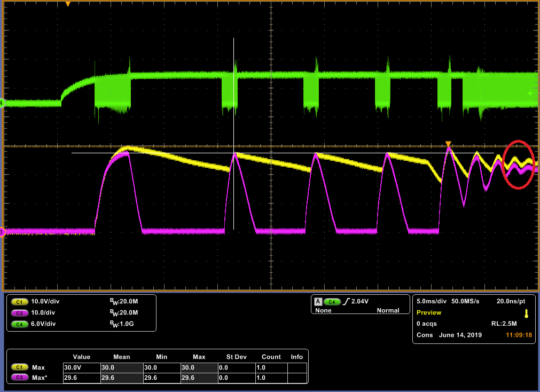Click the rising edge trigger slope icon
Screen dimensions: 540x392
click(347, 302)
